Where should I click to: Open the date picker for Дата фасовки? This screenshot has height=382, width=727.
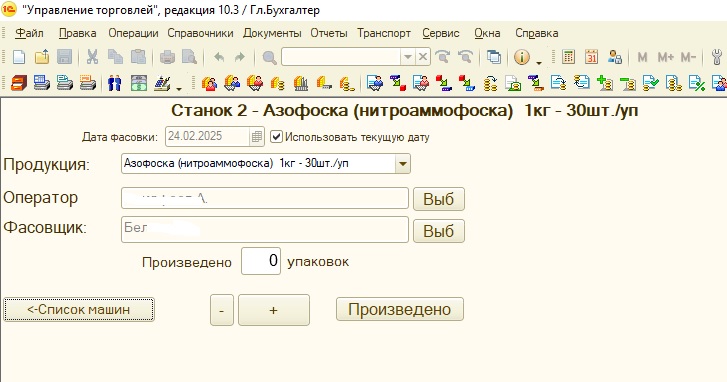(256, 137)
